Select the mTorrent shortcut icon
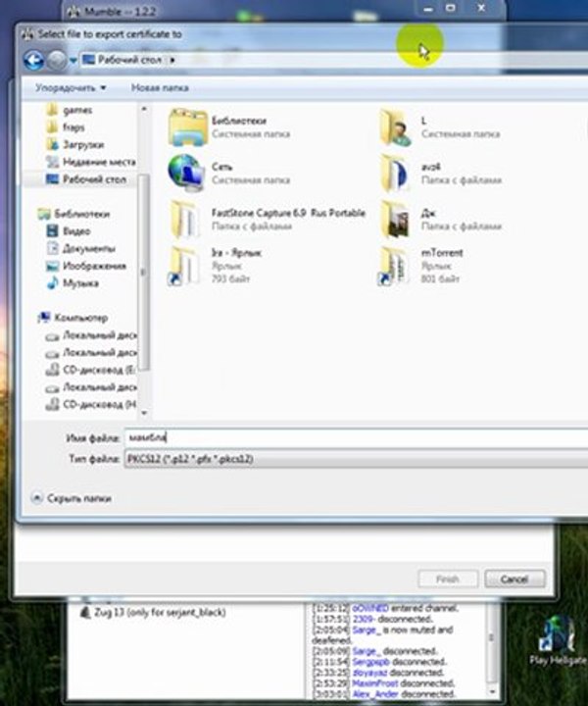588x706 pixels. tap(394, 266)
